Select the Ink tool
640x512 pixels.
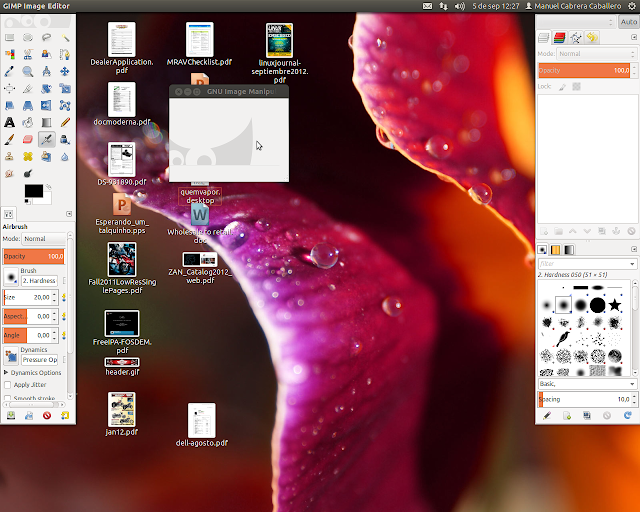pyautogui.click(x=65, y=139)
